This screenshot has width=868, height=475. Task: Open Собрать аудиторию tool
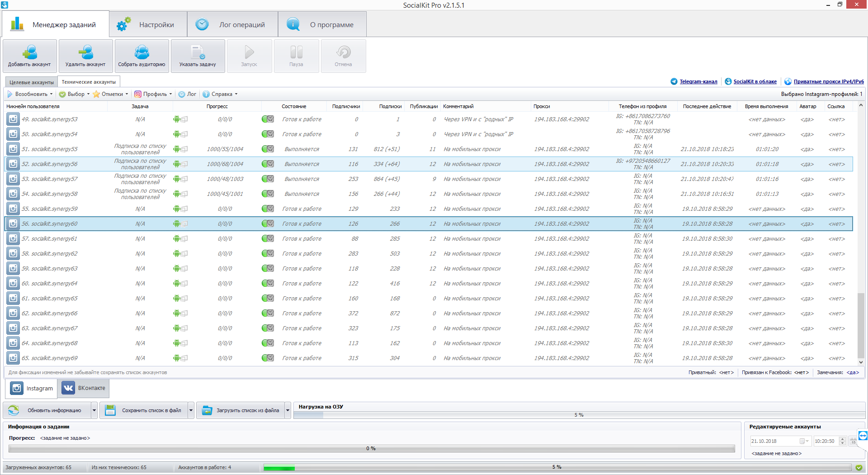pos(142,56)
